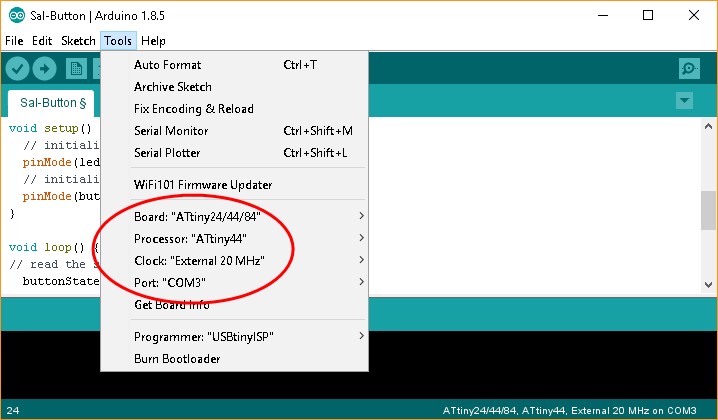Viewport: 718px width, 420px height.
Task: Open Serial Monitor from Tools menu
Action: coord(234,131)
